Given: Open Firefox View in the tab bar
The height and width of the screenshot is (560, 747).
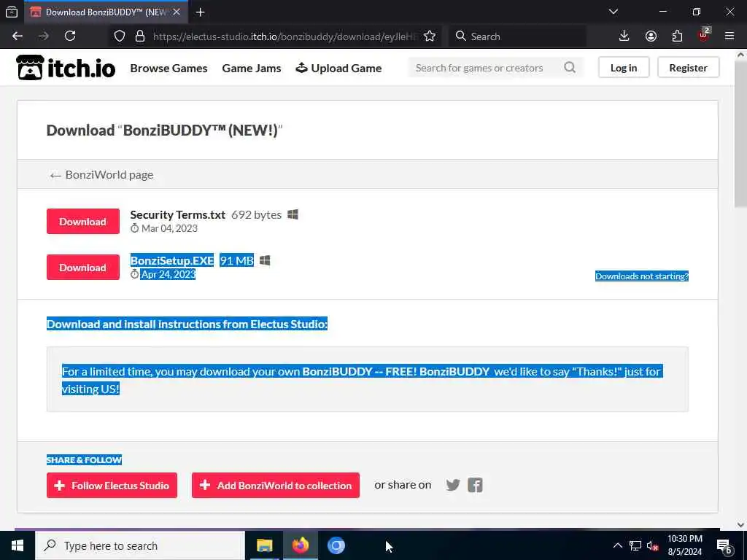Looking at the screenshot, I should [12, 12].
